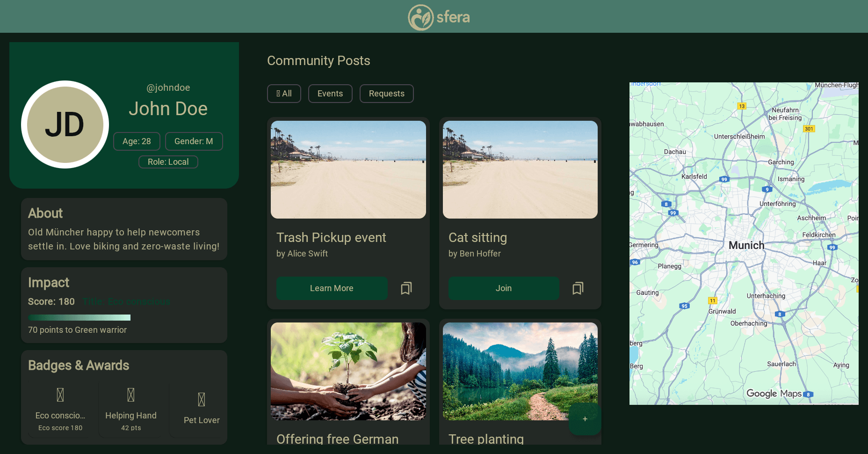
Task: Click Sauerlach on the map
Action: click(781, 364)
